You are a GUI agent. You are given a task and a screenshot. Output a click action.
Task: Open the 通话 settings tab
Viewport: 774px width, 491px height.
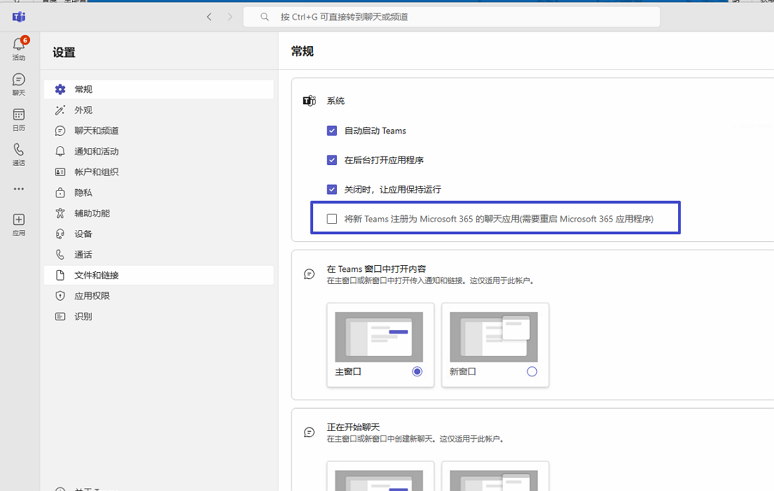(158, 255)
